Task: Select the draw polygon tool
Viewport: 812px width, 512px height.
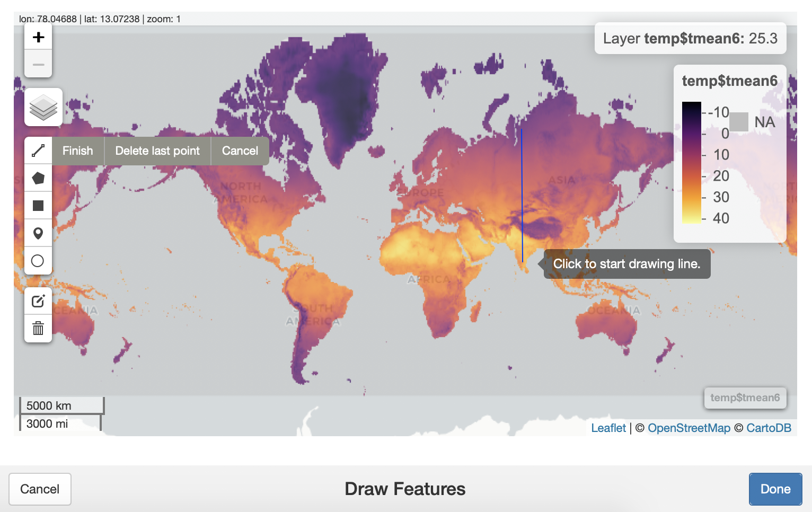Action: point(38,178)
